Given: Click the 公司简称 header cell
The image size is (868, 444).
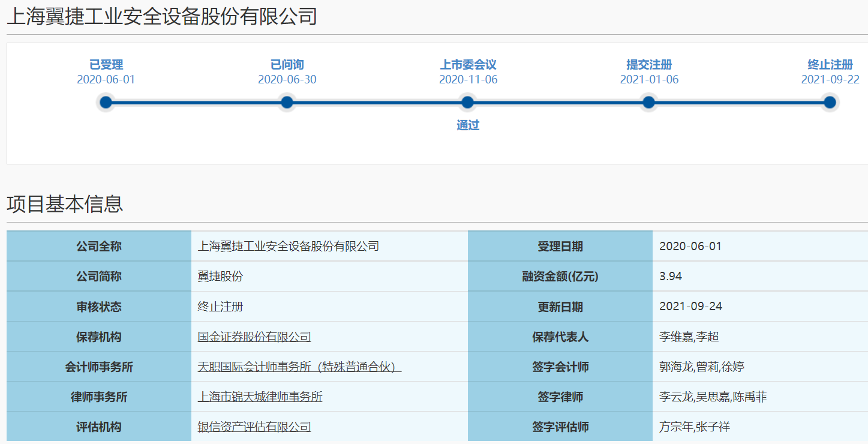Looking at the screenshot, I should [99, 277].
